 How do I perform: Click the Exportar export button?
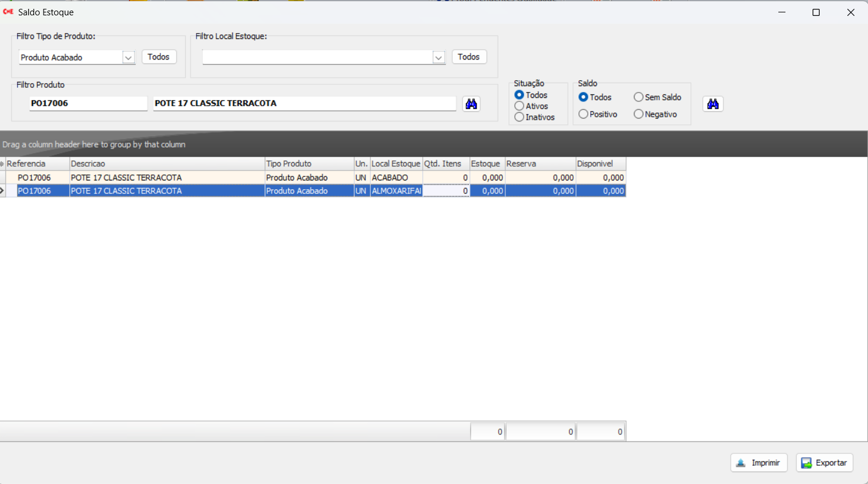click(824, 463)
